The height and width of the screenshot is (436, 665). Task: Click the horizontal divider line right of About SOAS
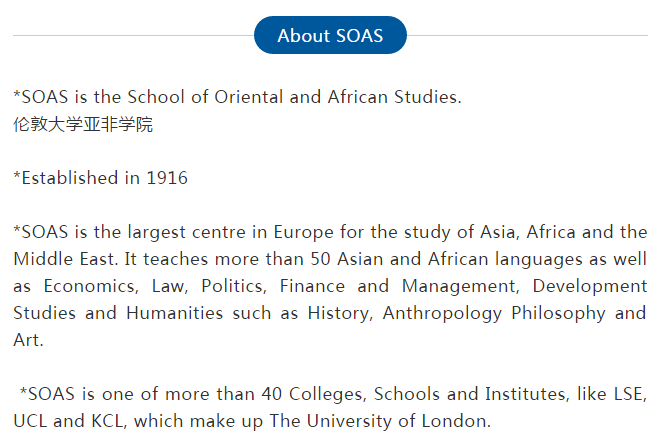click(x=527, y=36)
